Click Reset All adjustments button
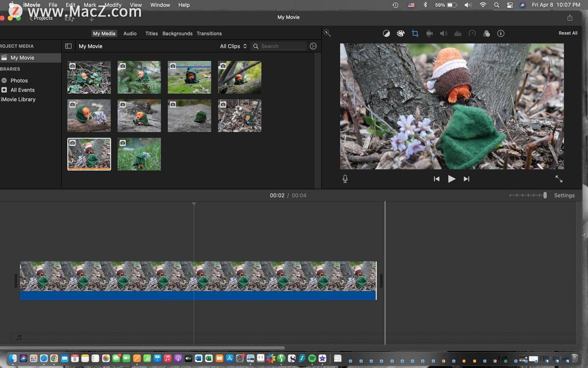This screenshot has width=588, height=368. [x=568, y=33]
